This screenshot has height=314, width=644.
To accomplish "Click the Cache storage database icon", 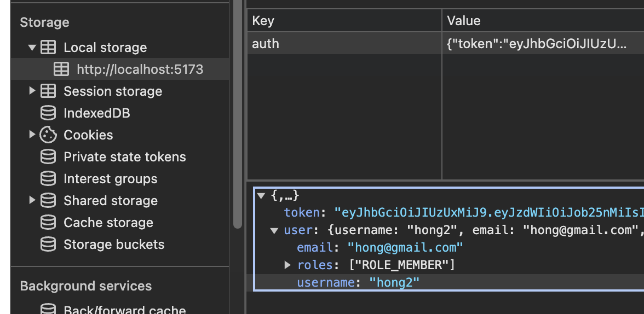I will 48,223.
